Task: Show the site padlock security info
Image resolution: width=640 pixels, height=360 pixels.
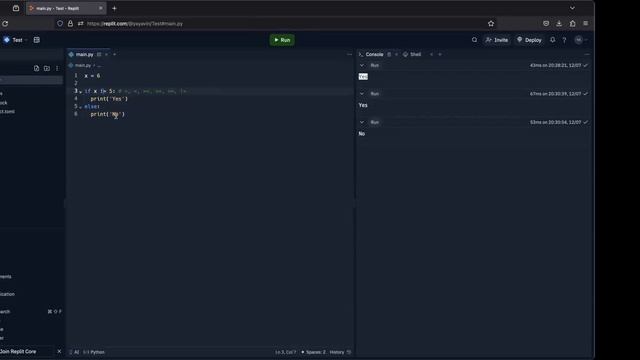Action: click(x=70, y=24)
